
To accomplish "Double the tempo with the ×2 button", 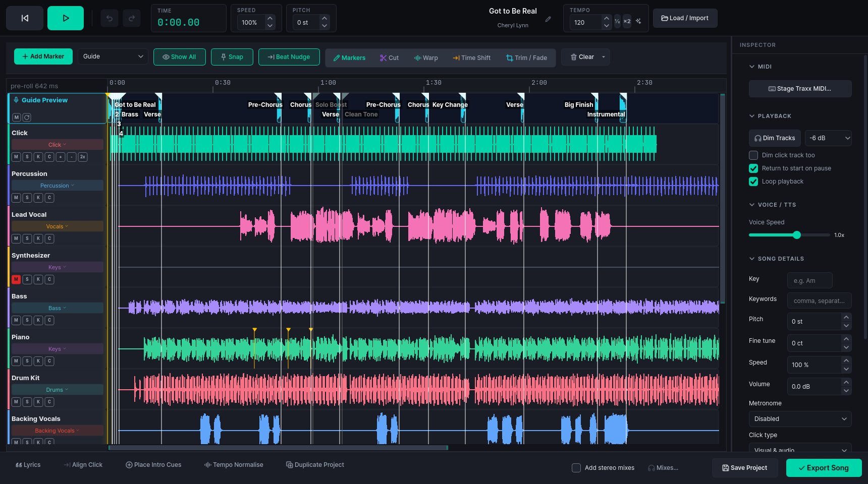I will (627, 22).
